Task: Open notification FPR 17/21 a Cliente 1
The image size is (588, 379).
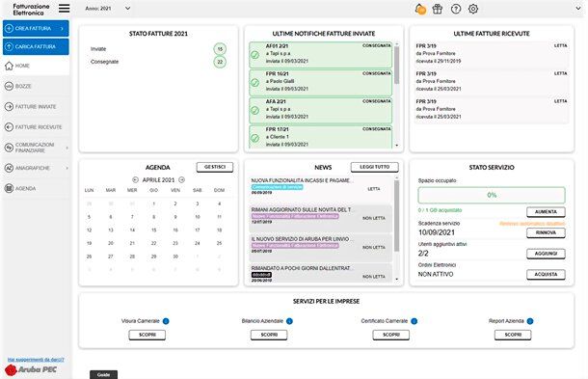Action: pyautogui.click(x=321, y=137)
